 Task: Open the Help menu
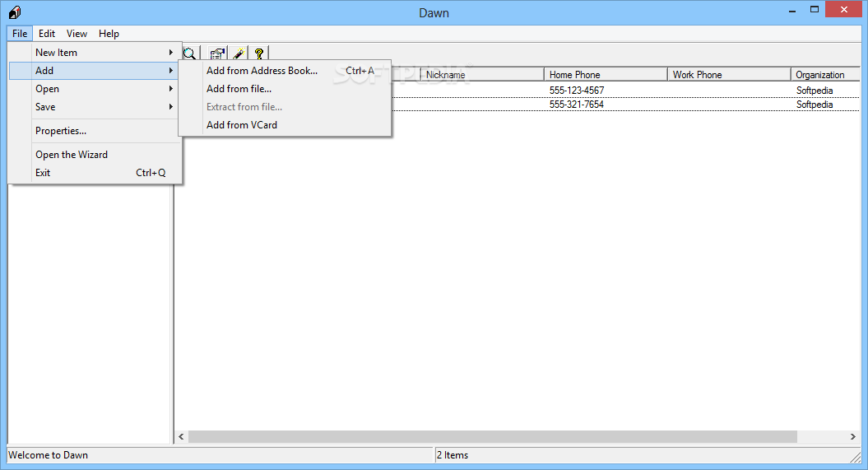[x=109, y=33]
